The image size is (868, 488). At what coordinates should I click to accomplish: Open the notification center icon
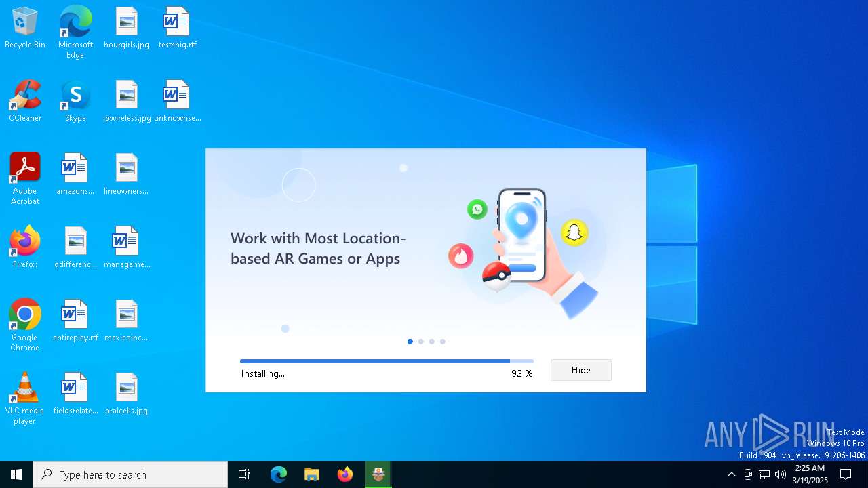(846, 474)
